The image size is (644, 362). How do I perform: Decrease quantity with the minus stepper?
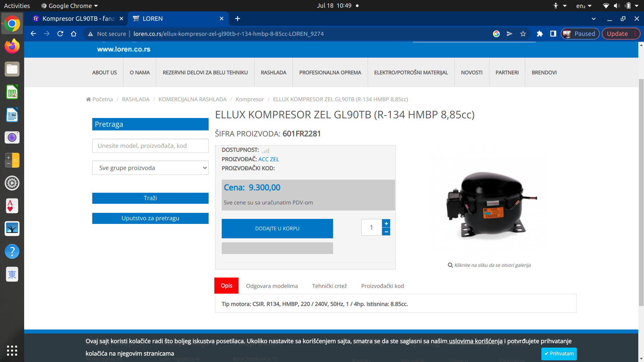point(386,232)
